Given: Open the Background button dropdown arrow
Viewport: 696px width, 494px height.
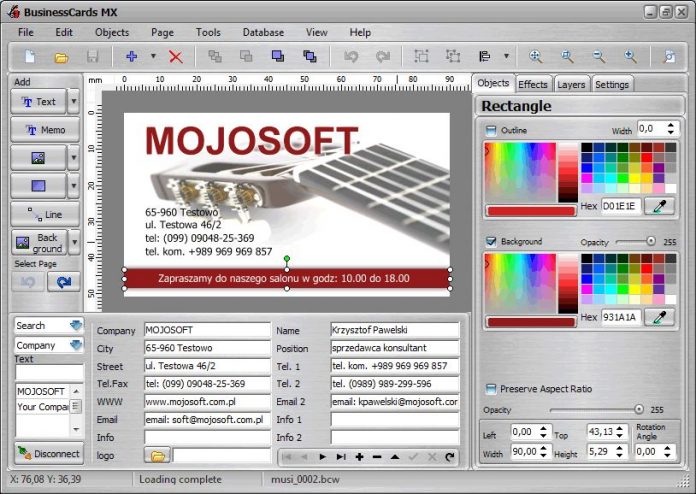Looking at the screenshot, I should (75, 242).
